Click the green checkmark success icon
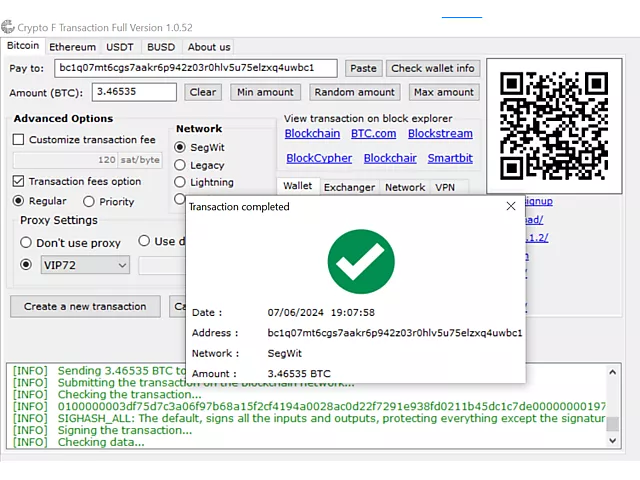 [x=361, y=261]
